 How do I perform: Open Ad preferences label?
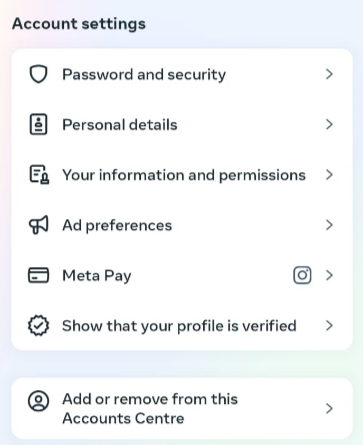click(117, 226)
